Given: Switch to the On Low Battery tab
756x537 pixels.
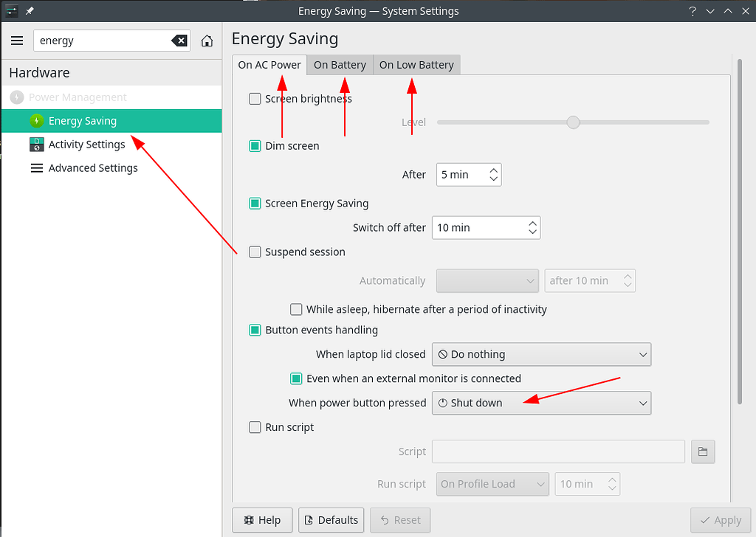Looking at the screenshot, I should tap(416, 65).
